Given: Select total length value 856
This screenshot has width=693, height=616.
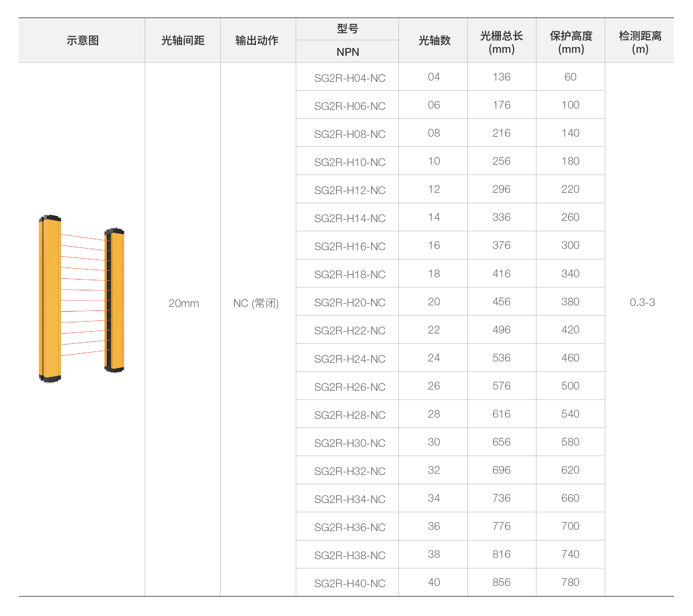Looking at the screenshot, I should click(x=501, y=582).
